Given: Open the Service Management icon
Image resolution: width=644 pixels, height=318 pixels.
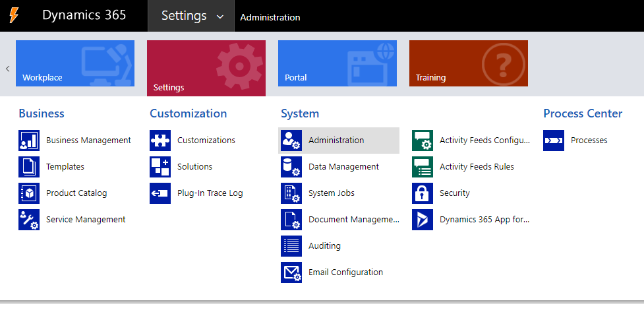Looking at the screenshot, I should [x=29, y=220].
